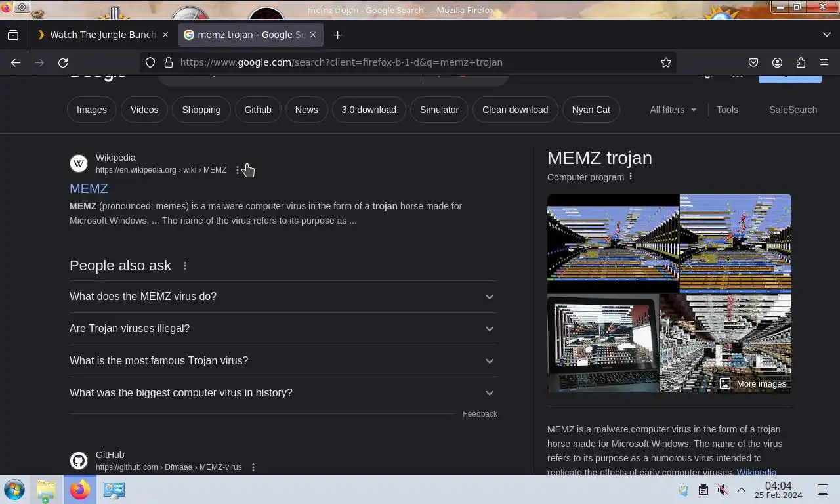
Task: Select the Nyan Cat chip
Action: 591,110
